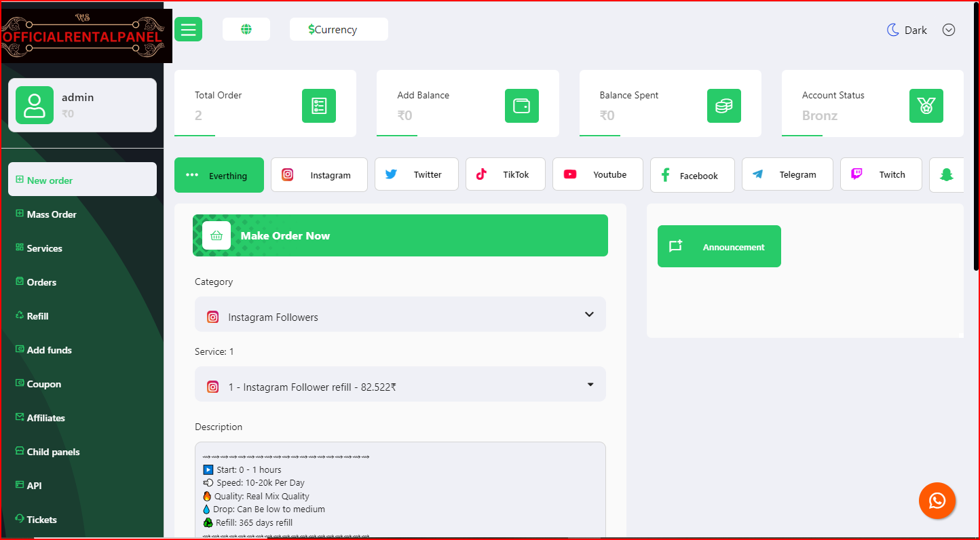Click the Balance Spent coins icon
Image resolution: width=980 pixels, height=540 pixels.
point(723,106)
